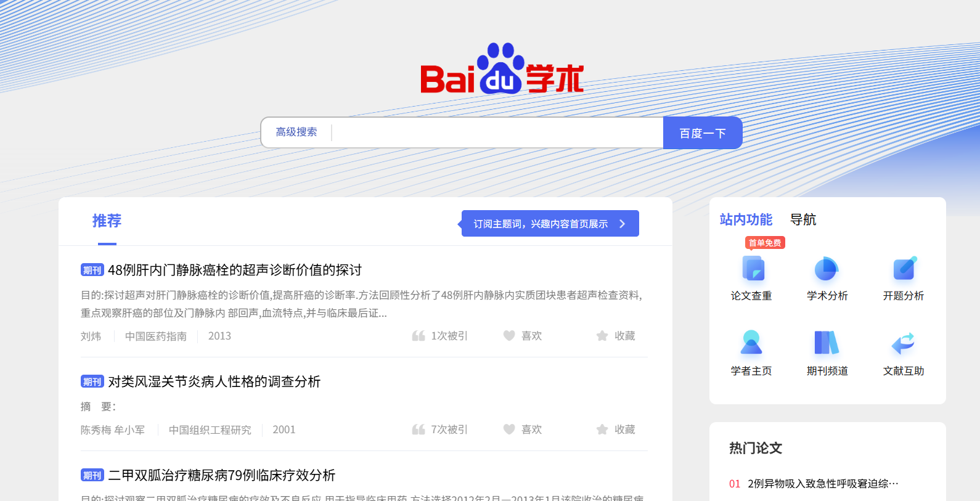Click abstract text of 48例肝内门静脉癌栓 paper

pyautogui.click(x=362, y=304)
